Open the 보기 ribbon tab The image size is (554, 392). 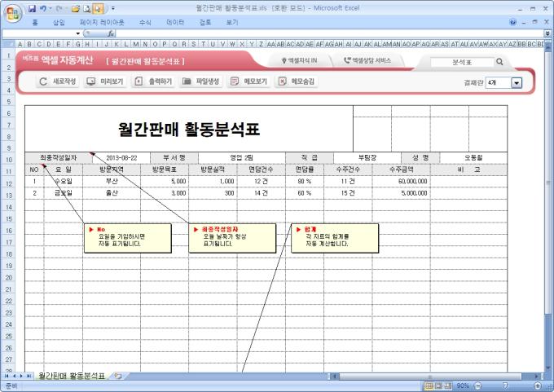(232, 22)
